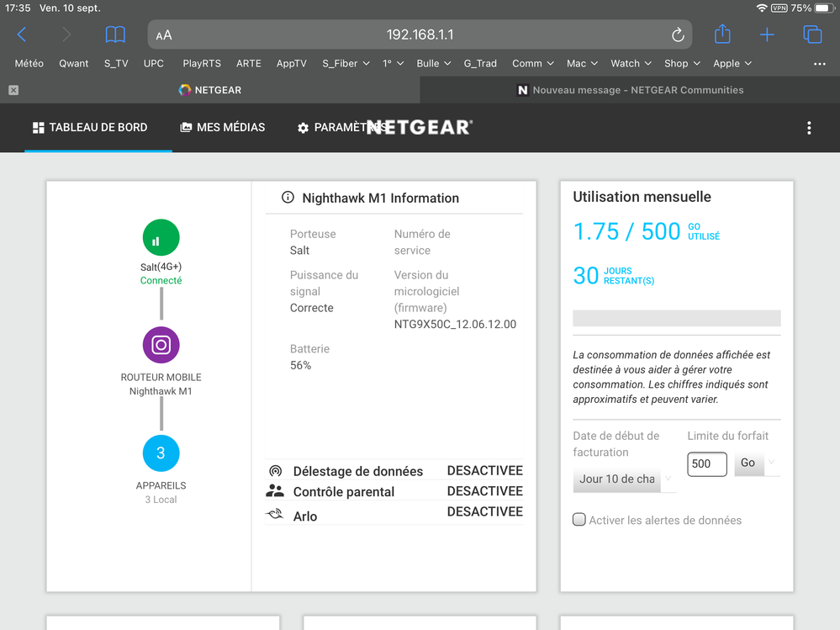
Task: Open Safari bookmarks book icon
Action: pos(115,34)
